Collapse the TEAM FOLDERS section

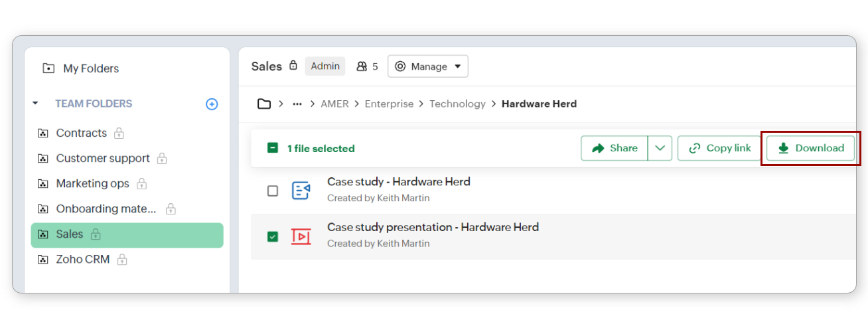(x=36, y=104)
